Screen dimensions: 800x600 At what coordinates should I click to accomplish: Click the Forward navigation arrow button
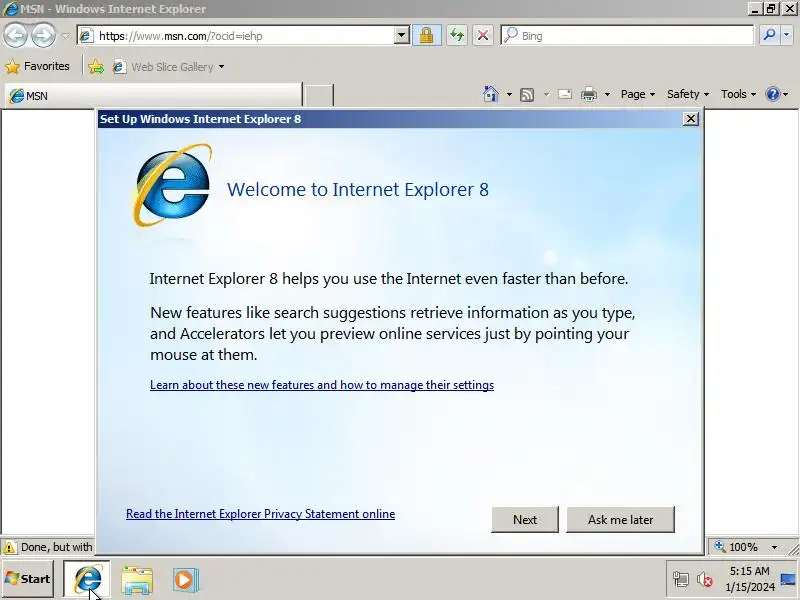point(43,35)
